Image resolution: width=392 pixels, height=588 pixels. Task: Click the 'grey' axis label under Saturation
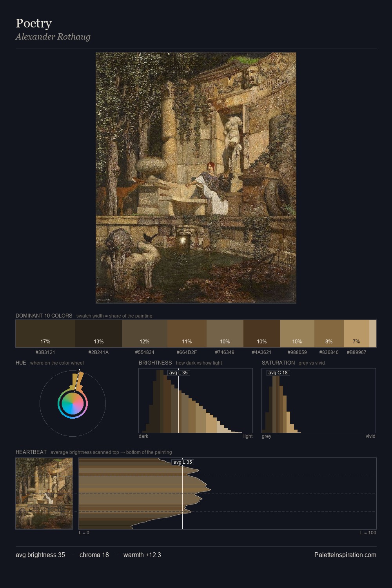(x=267, y=436)
